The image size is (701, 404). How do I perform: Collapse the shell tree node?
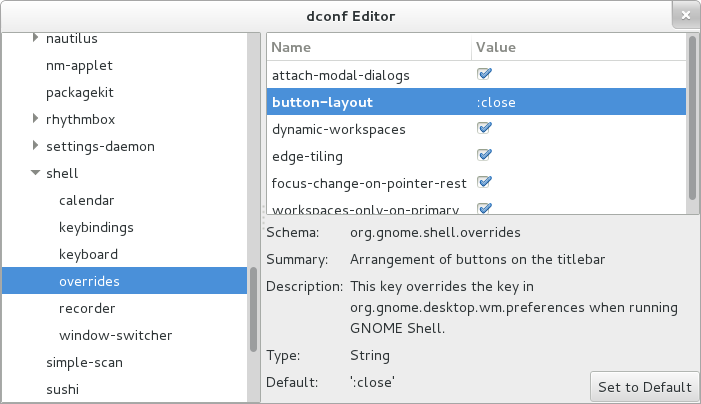(x=36, y=173)
